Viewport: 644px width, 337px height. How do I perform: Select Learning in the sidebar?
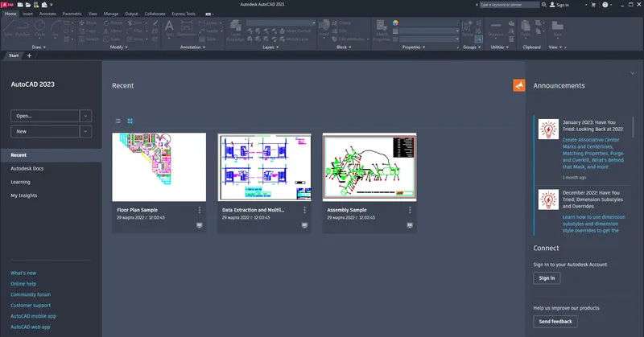[21, 183]
